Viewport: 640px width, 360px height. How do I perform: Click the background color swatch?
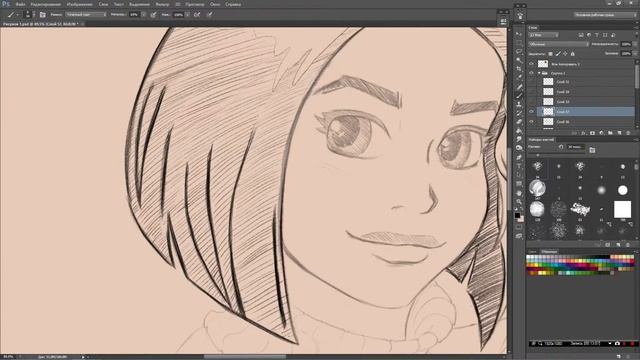click(x=521, y=219)
